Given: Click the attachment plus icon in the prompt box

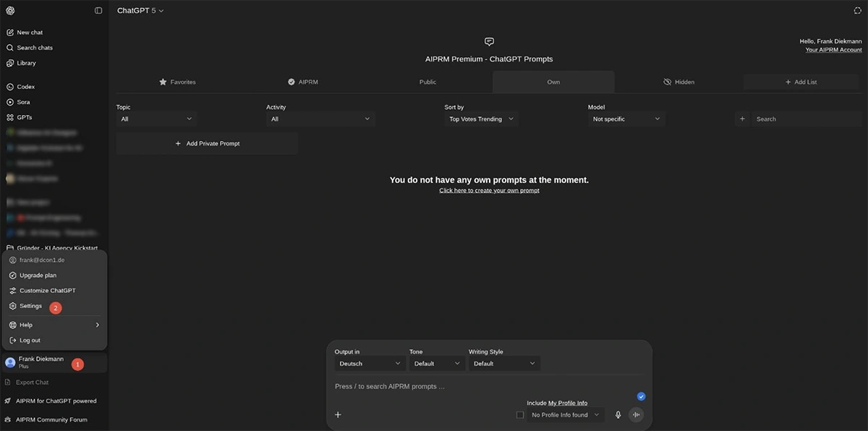Looking at the screenshot, I should 338,414.
